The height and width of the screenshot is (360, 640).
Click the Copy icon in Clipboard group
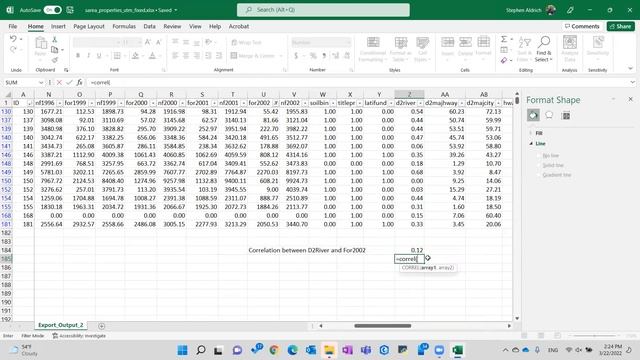[54, 50]
